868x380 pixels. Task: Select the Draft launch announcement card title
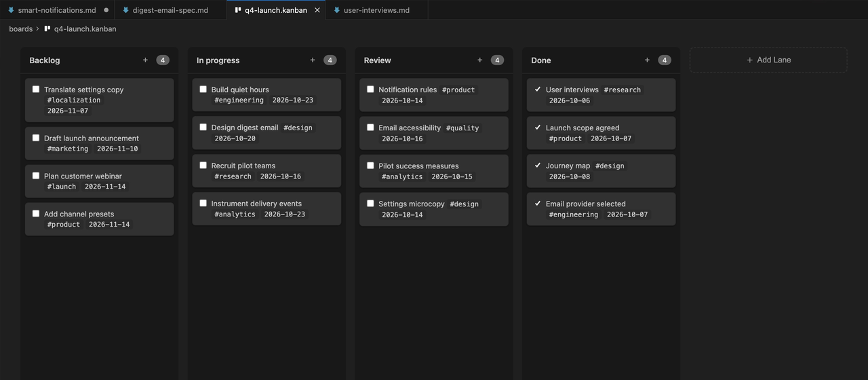pyautogui.click(x=92, y=138)
